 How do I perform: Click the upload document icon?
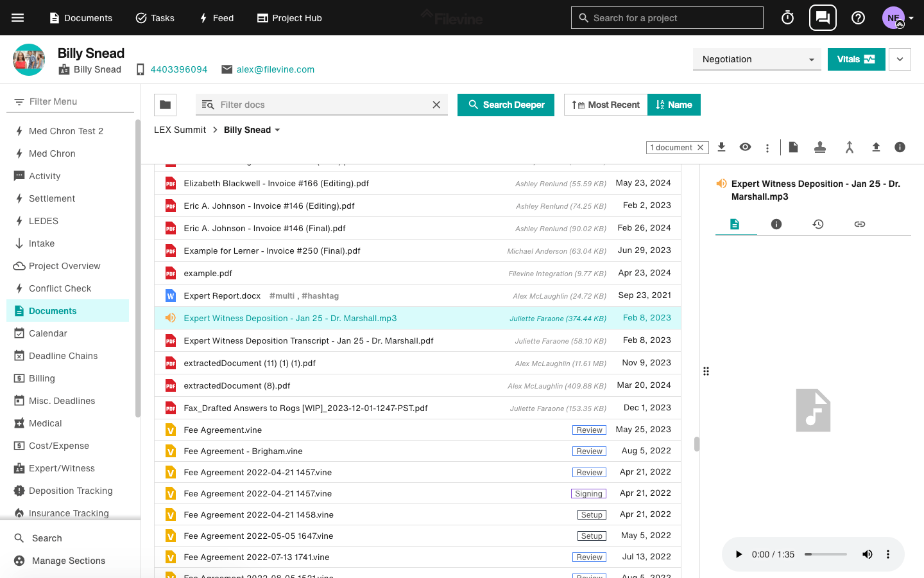point(876,147)
